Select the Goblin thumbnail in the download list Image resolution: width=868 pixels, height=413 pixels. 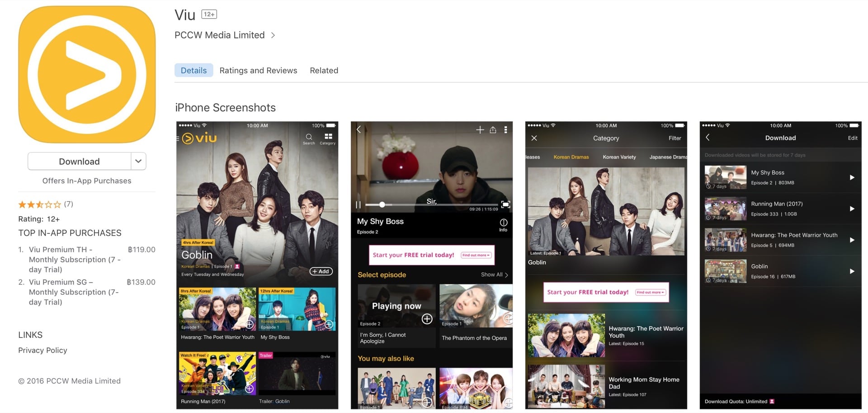pyautogui.click(x=725, y=271)
